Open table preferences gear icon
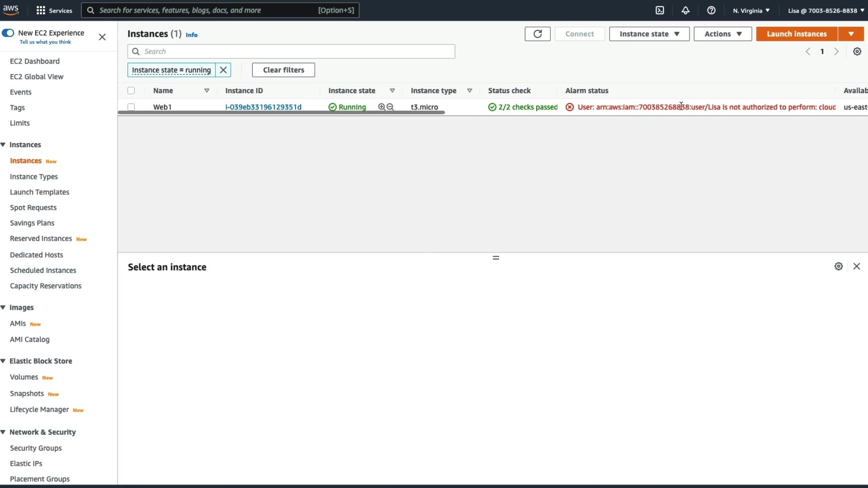This screenshot has height=488, width=868. 857,52
